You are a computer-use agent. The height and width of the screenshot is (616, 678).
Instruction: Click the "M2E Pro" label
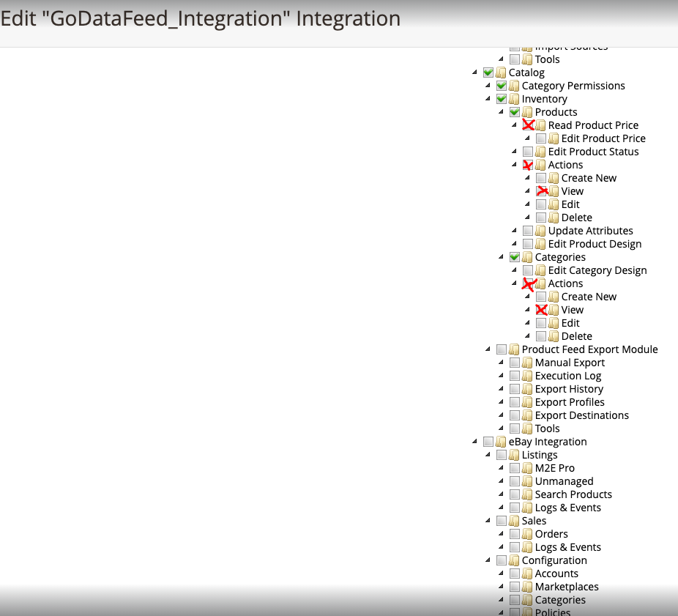(x=555, y=468)
